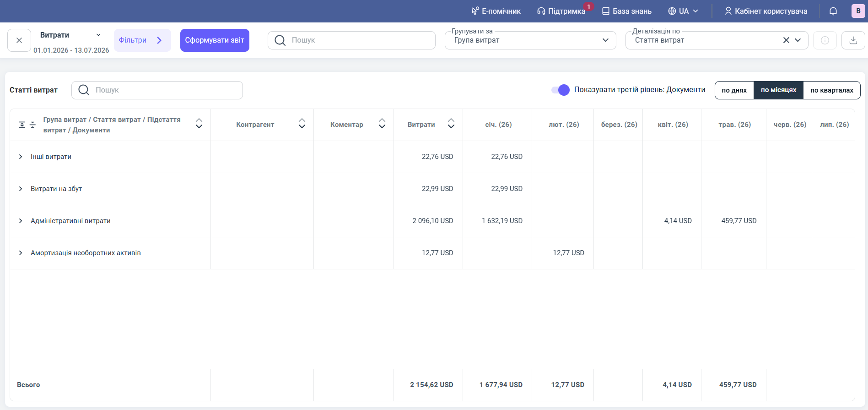Toggle Показувати третій рівень: Документи switch
The height and width of the screenshot is (410, 868).
click(x=561, y=90)
